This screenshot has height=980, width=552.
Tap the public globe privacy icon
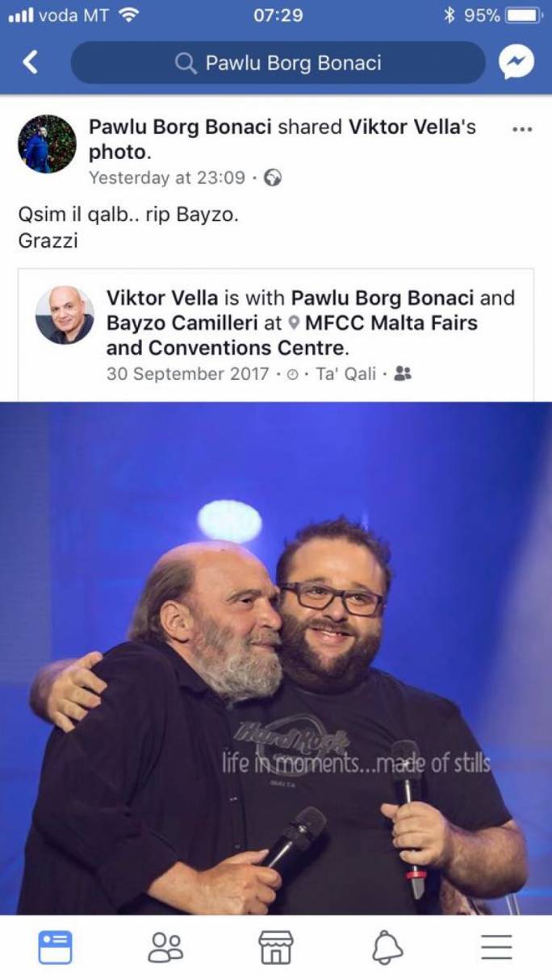coord(273,178)
